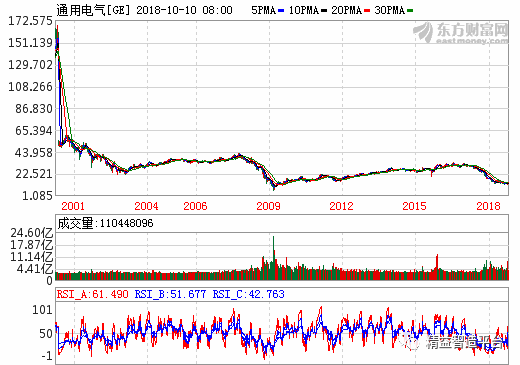Click the RSI_C value label
The height and width of the screenshot is (365, 520).
pyautogui.click(x=249, y=294)
